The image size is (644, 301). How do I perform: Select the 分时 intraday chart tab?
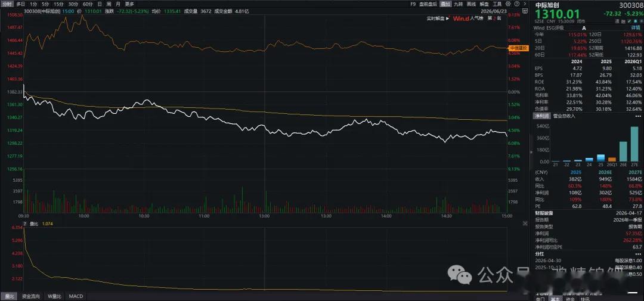coord(7,4)
